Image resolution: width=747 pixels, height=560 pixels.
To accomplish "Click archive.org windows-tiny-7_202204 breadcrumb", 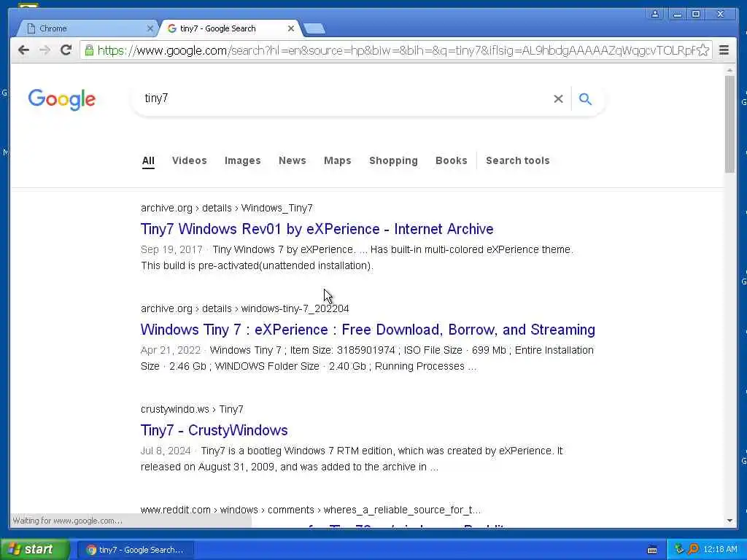I will [x=245, y=308].
